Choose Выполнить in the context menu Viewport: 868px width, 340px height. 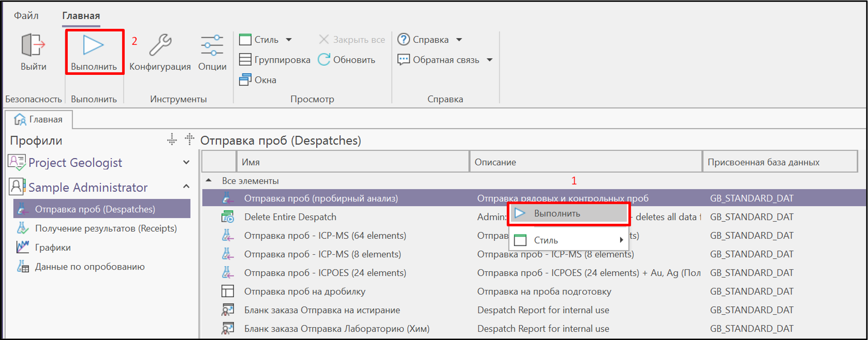pyautogui.click(x=568, y=214)
